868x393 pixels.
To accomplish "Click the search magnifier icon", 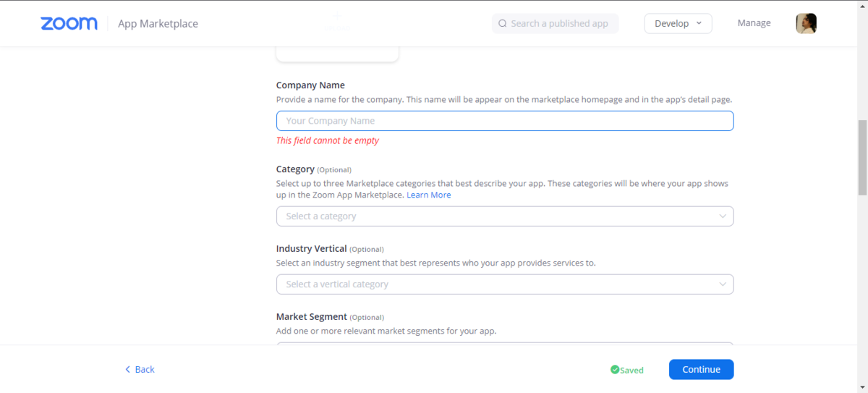I will [503, 23].
